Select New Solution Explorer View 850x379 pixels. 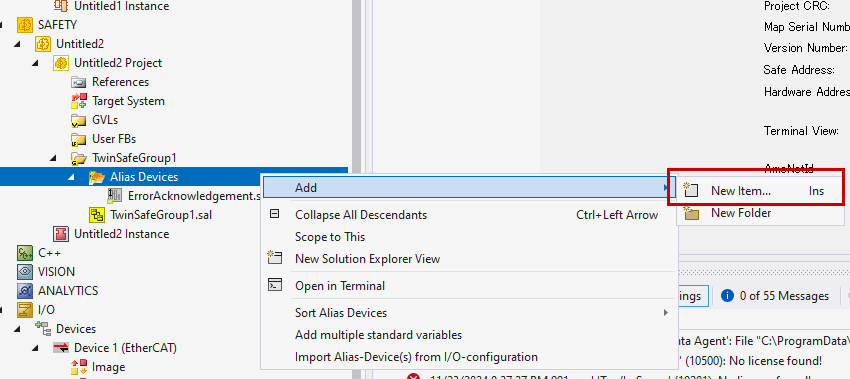coord(469,259)
